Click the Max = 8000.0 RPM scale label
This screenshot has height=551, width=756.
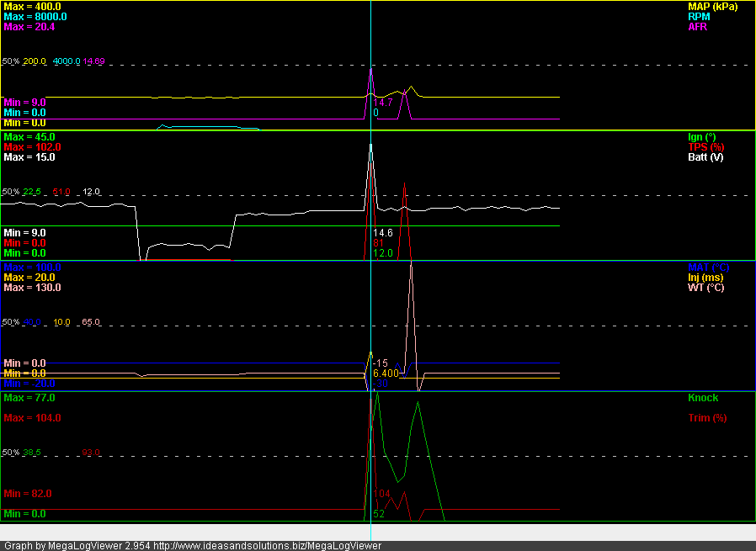click(x=35, y=17)
